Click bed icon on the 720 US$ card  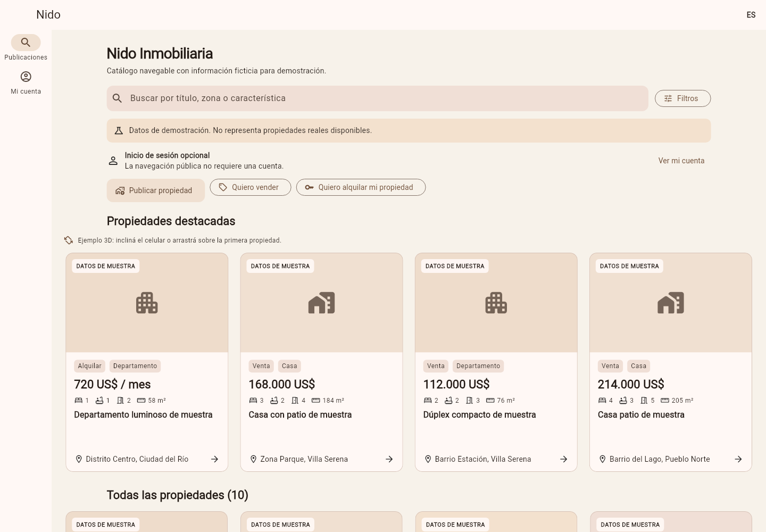pyautogui.click(x=79, y=401)
